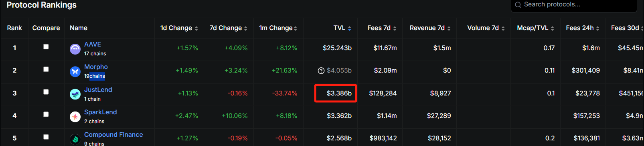
Task: Click the SparkLend star logo icon
Action: (75, 117)
